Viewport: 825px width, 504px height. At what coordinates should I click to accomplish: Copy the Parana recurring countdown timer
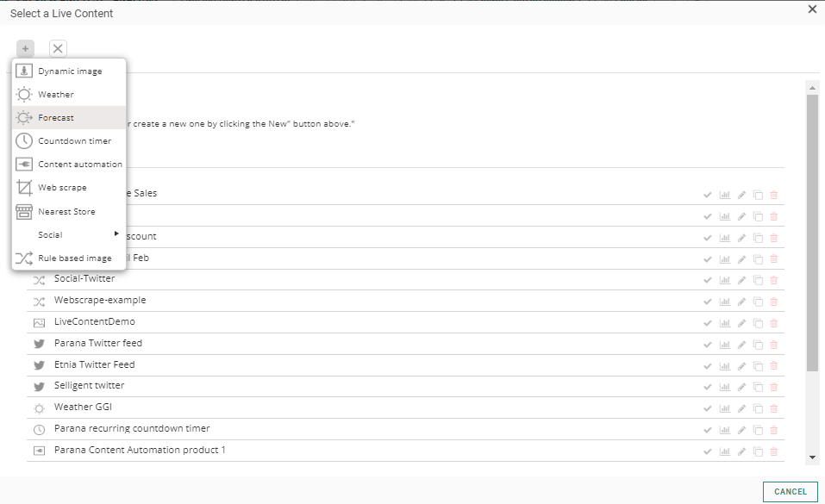(x=757, y=429)
